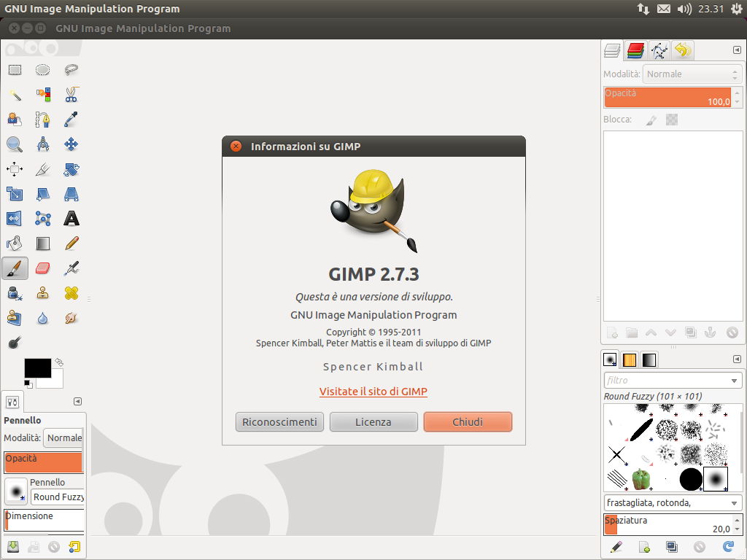Expand the 'frastagliata, rotonda,' tags dropdown
Image resolution: width=747 pixels, height=560 pixels.
pyautogui.click(x=734, y=503)
